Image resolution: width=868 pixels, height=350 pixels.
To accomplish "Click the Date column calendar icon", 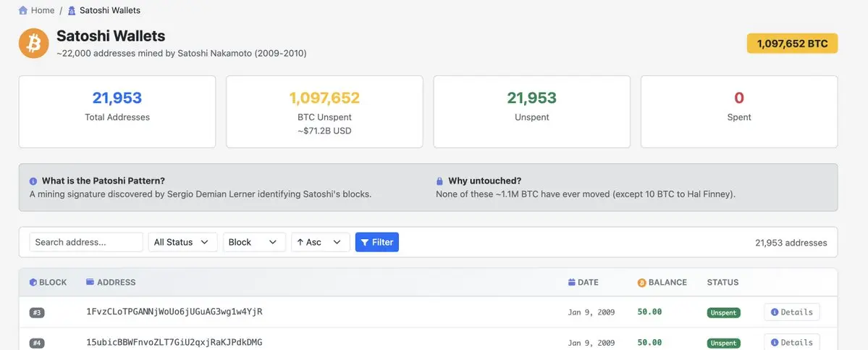I will click(572, 283).
